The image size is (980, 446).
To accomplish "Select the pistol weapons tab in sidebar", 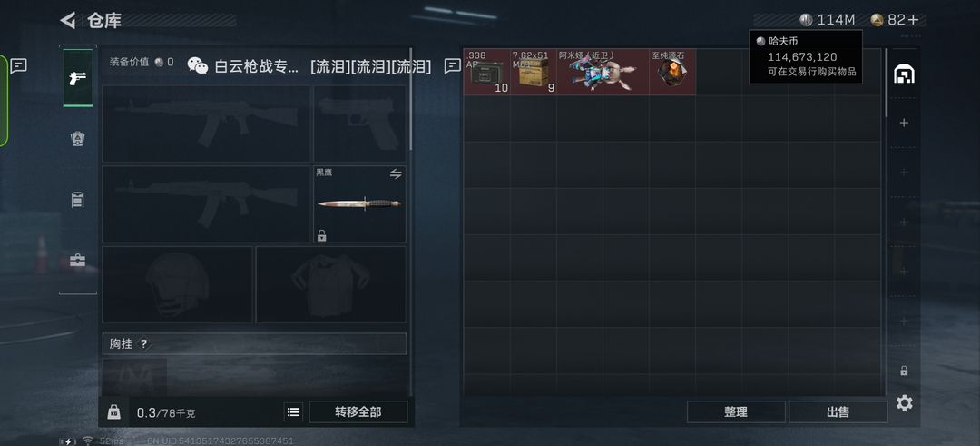I will tap(77, 77).
